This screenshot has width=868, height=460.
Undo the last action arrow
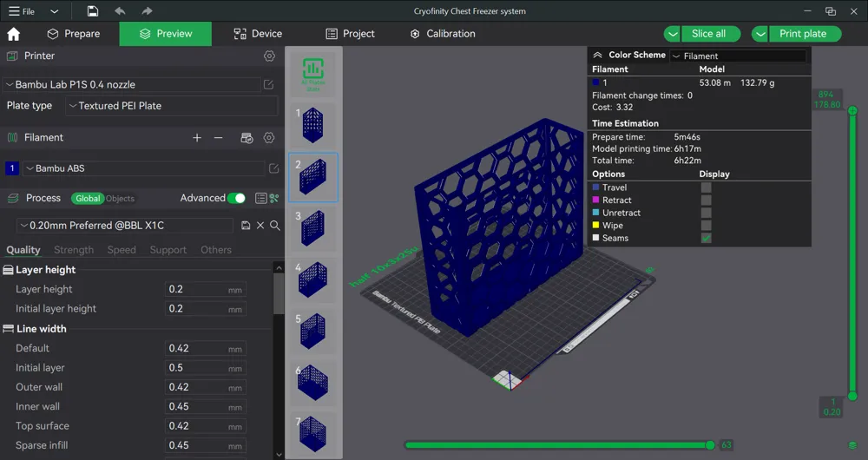tap(120, 11)
